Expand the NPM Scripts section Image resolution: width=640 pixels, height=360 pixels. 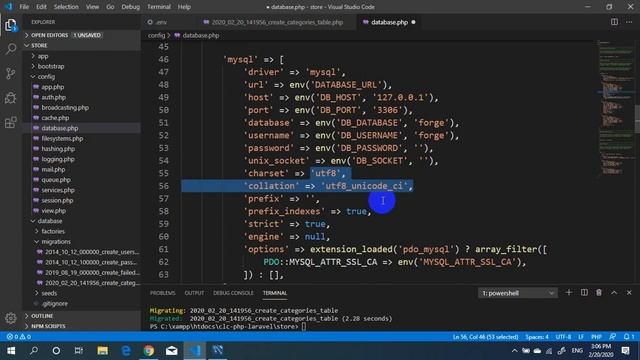pos(82,326)
